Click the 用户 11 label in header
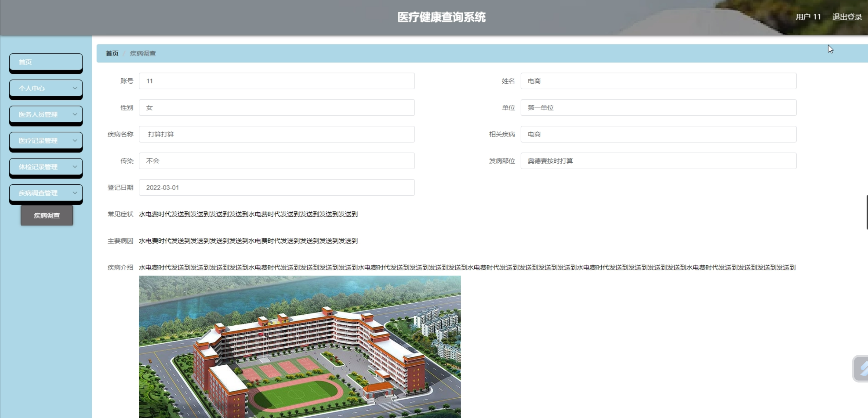The image size is (868, 418). (808, 17)
